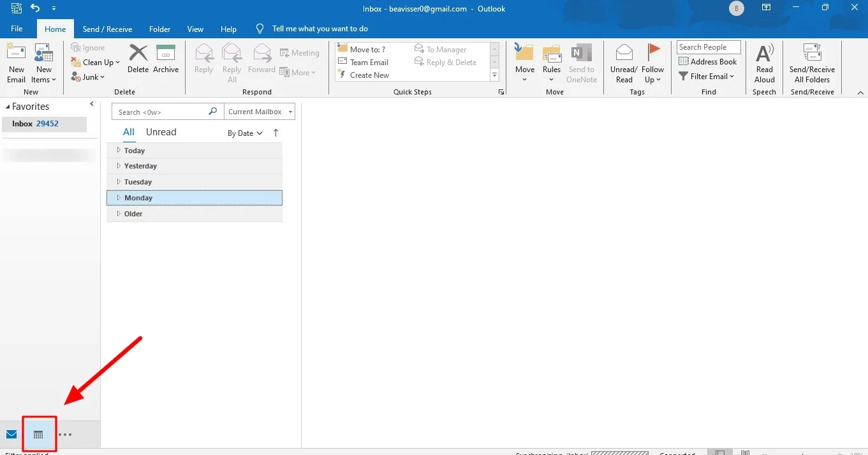Open Manage Quick Steps dialog launcher

(501, 92)
